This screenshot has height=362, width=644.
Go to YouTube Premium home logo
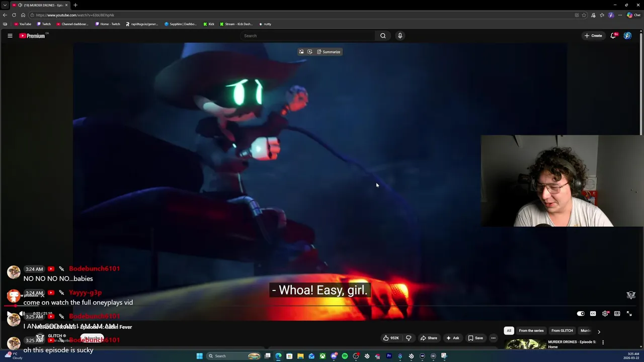(32, 36)
